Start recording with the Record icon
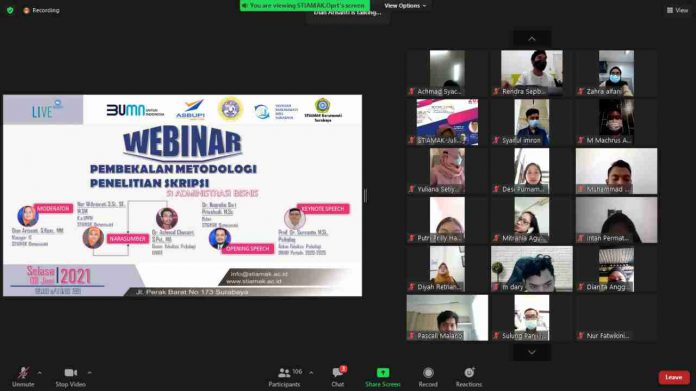Viewport: 696px width, 391px height. pos(428,372)
